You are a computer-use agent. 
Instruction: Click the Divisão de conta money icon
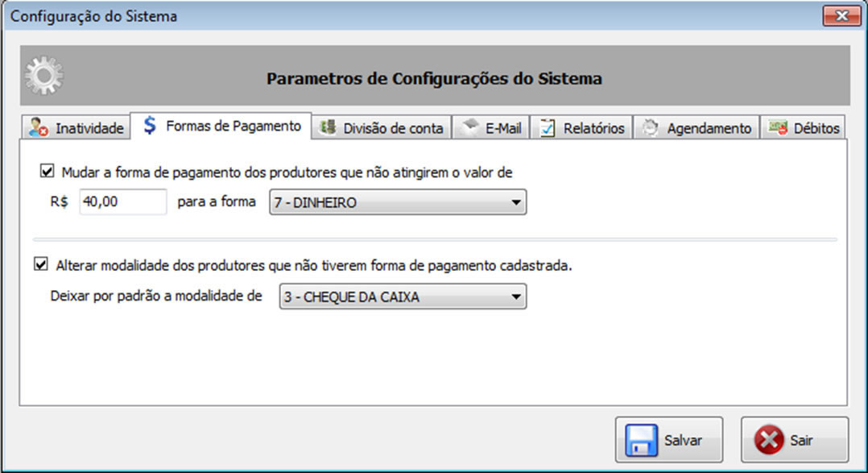click(x=328, y=127)
